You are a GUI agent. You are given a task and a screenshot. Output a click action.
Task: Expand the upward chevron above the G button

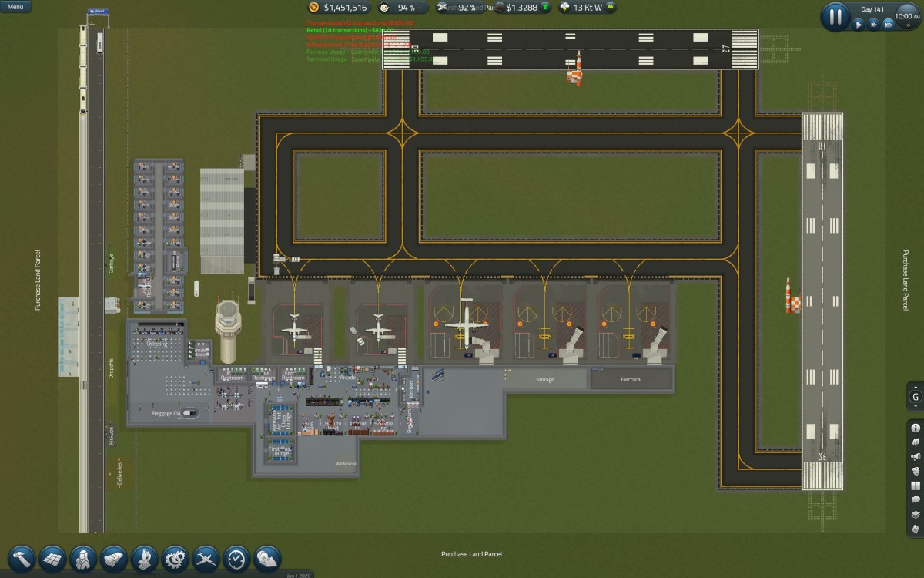916,387
